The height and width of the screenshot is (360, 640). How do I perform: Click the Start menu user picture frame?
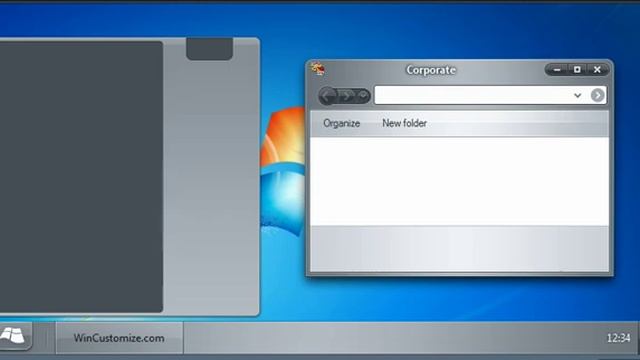(x=210, y=49)
